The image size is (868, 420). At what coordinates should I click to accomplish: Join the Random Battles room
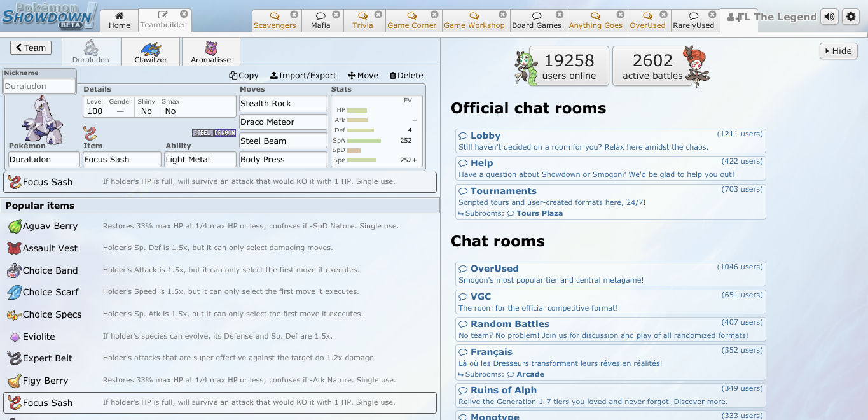point(610,330)
